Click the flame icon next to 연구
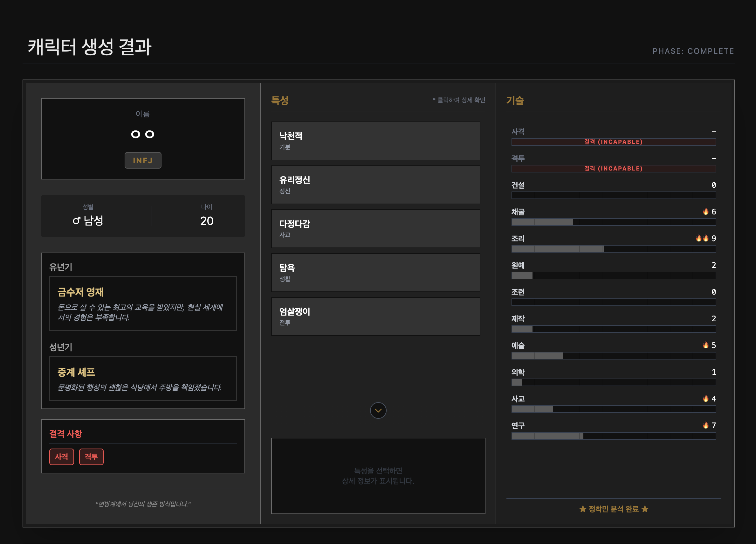 pos(705,425)
